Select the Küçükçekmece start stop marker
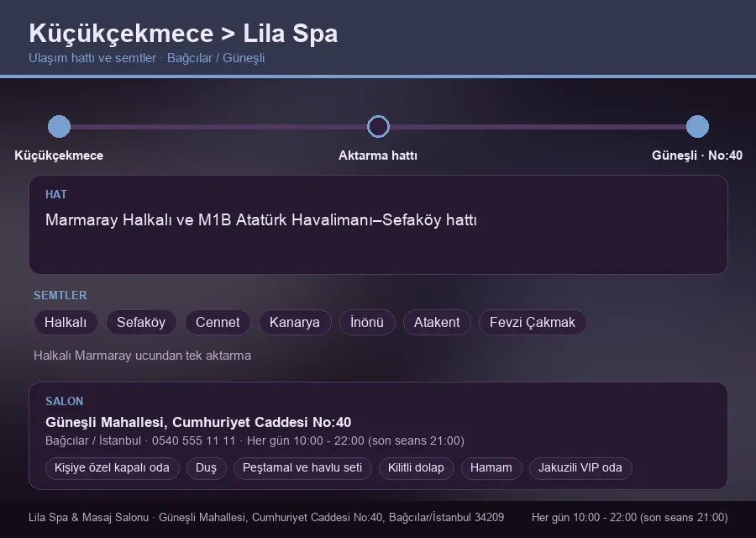 click(60, 126)
